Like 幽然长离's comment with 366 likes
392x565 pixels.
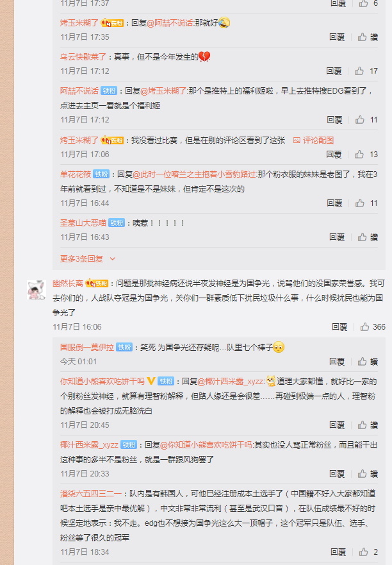click(364, 327)
